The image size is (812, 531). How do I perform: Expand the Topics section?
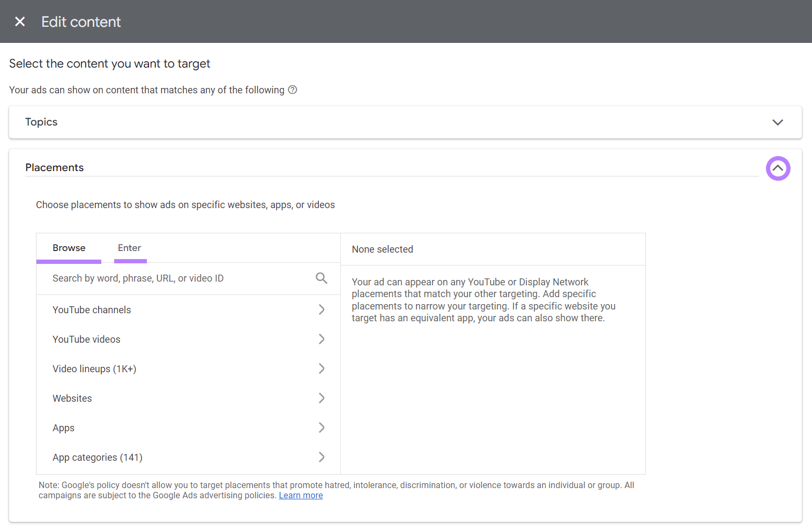778,122
